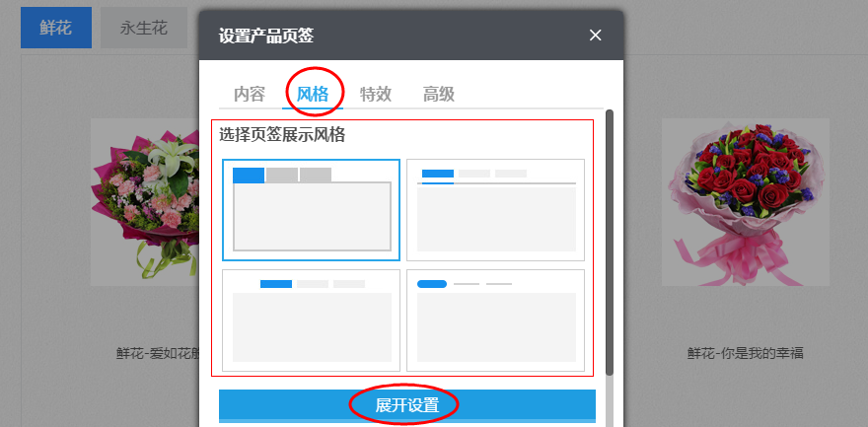Pick the underlined left-aligned tab style
This screenshot has width=868, height=427.
click(495, 209)
